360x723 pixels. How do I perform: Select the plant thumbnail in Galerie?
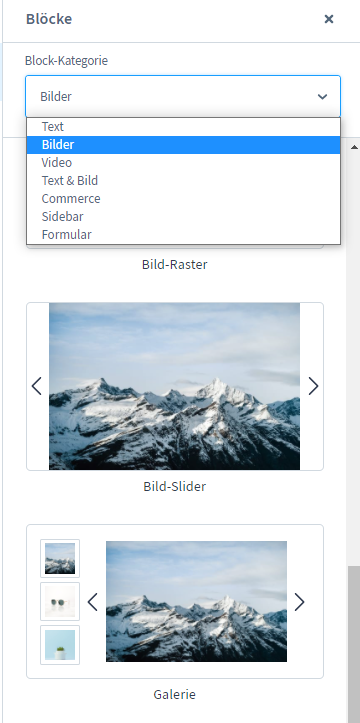pos(60,645)
